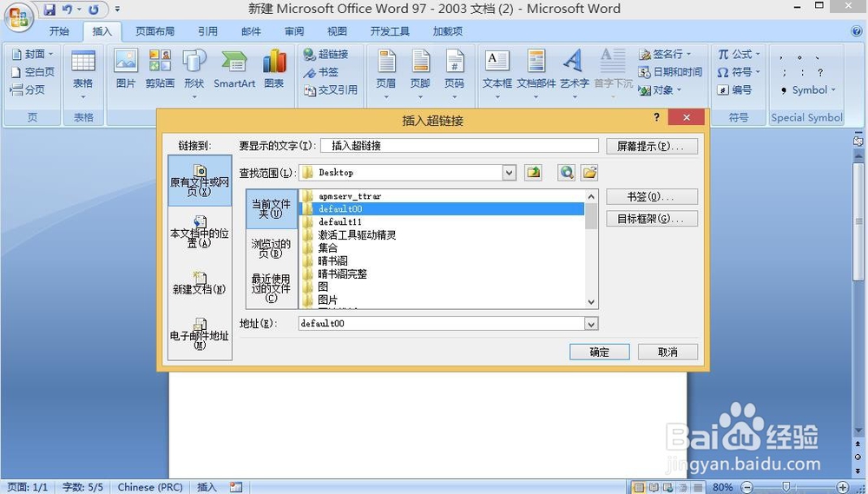This screenshot has height=494, width=868.
Task: Toggle Insert (插入) mode in status bar
Action: pos(207,487)
